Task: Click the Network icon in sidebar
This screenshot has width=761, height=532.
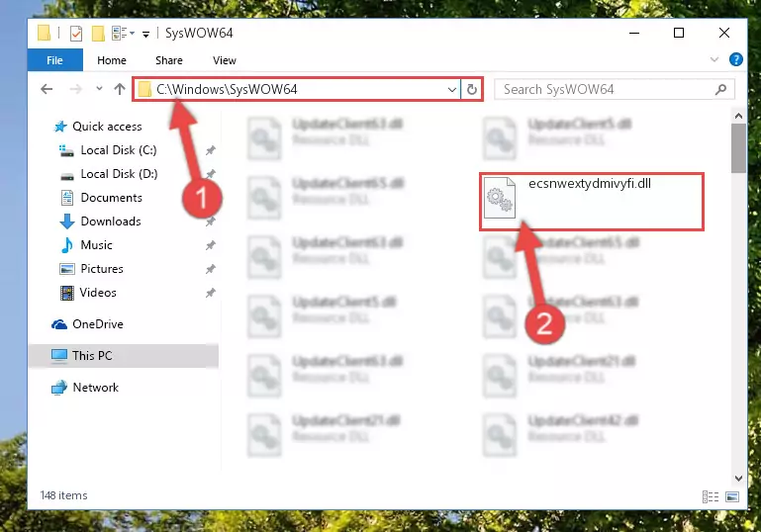Action: [59, 388]
